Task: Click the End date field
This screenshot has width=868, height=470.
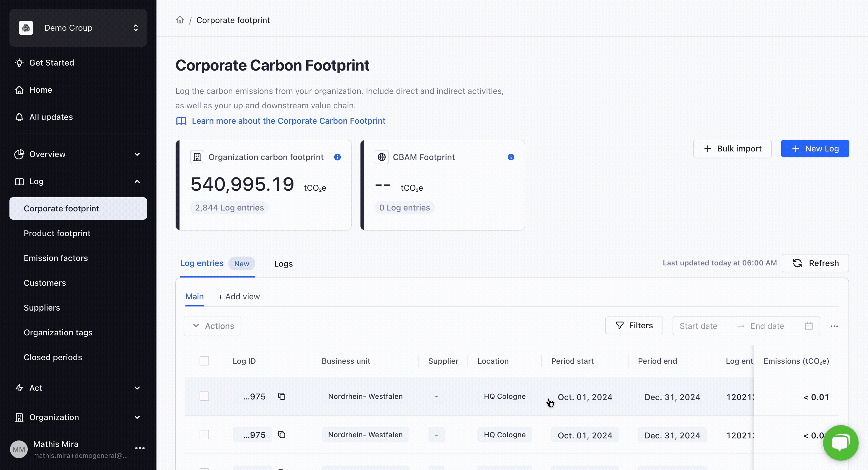Action: coord(767,326)
